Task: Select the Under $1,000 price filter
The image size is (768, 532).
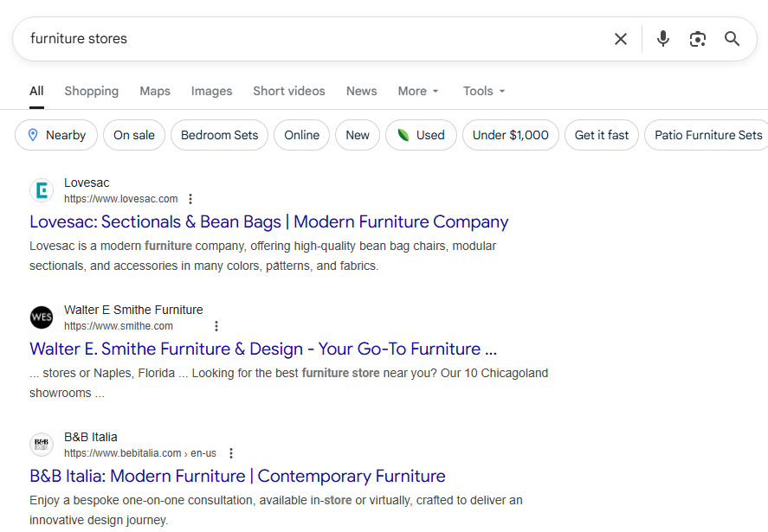Action: click(x=510, y=135)
